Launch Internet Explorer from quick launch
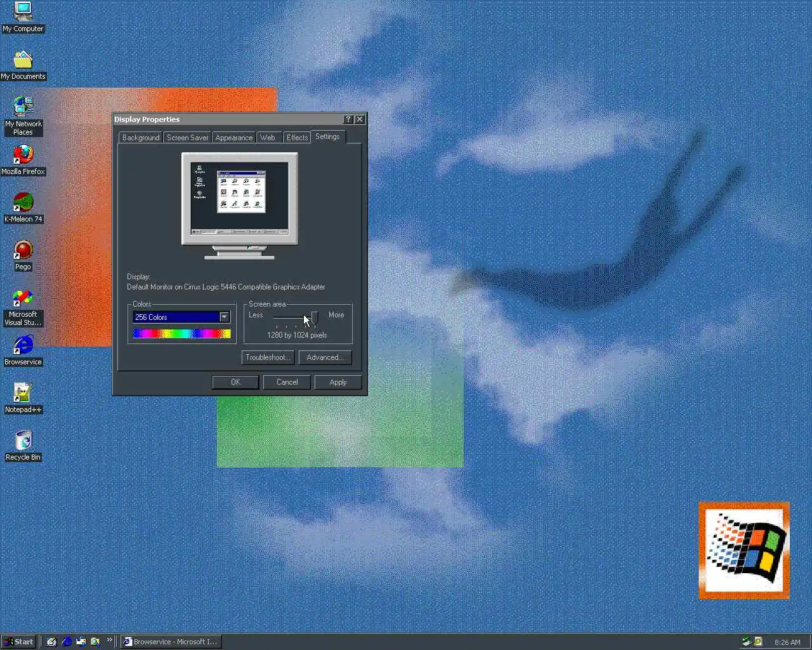The height and width of the screenshot is (650, 812). click(x=67, y=642)
